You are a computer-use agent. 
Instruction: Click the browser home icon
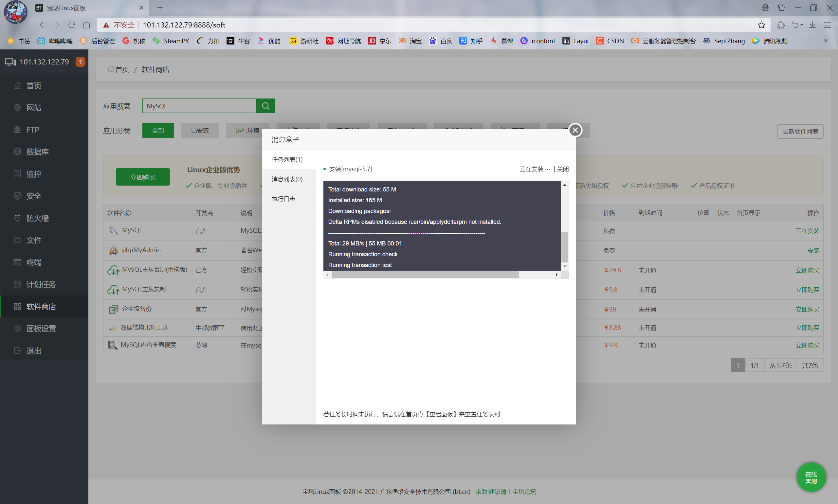[x=87, y=25]
